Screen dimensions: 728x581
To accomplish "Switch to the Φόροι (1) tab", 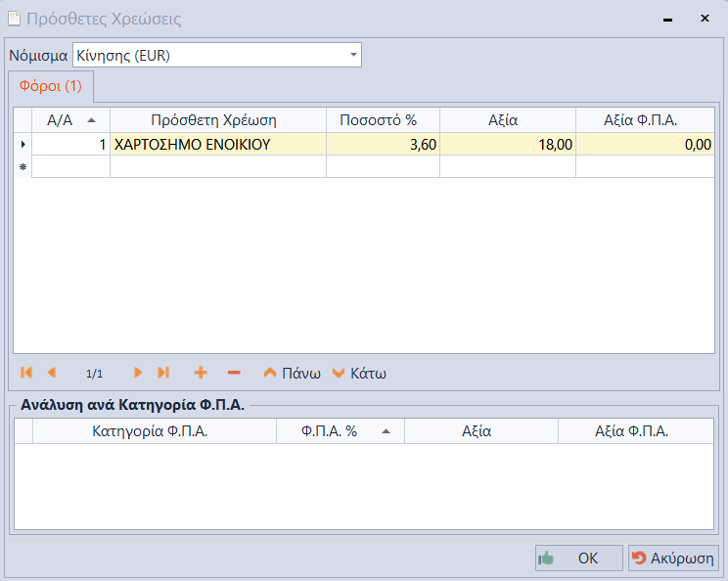I will [x=50, y=86].
